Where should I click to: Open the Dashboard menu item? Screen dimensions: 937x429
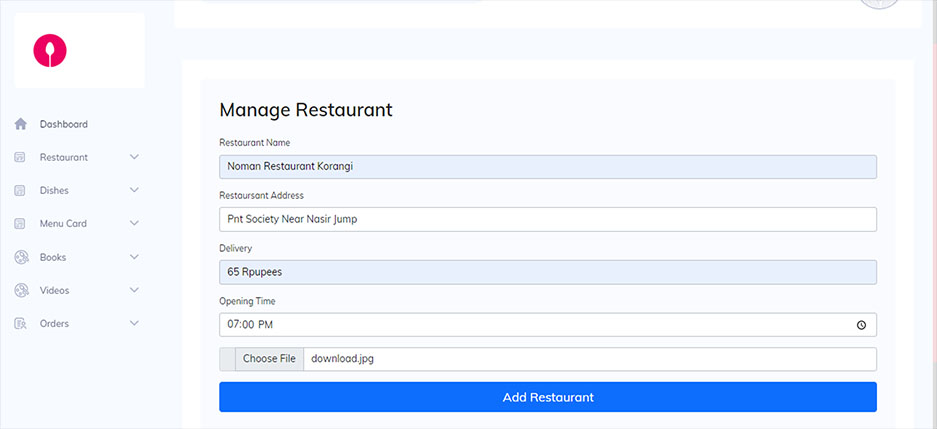pyautogui.click(x=64, y=124)
